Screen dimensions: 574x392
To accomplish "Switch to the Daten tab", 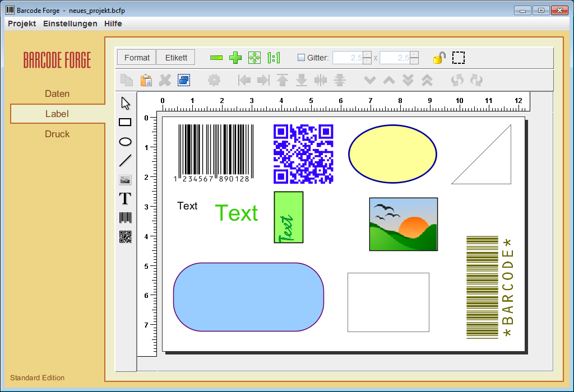I will click(x=57, y=94).
